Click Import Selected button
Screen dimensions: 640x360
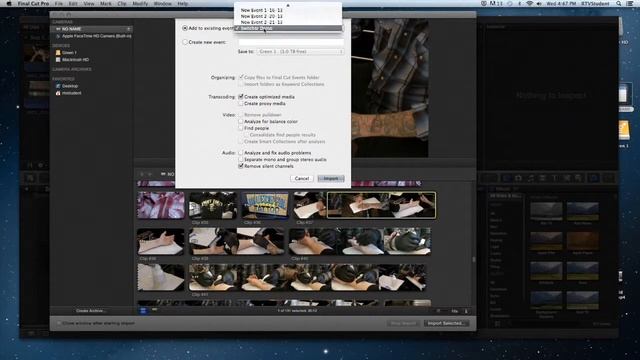pyautogui.click(x=446, y=323)
